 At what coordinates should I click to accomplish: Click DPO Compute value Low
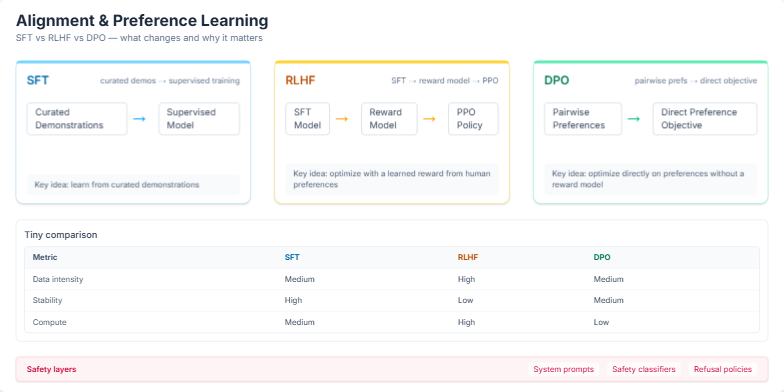[602, 322]
